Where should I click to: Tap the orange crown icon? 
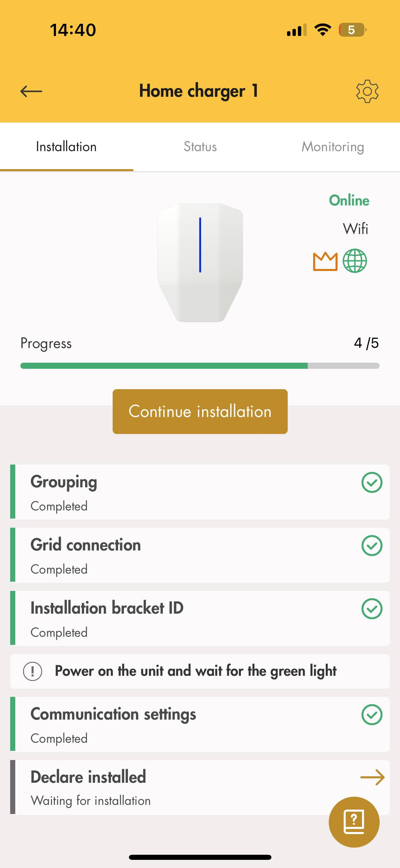[x=325, y=261]
